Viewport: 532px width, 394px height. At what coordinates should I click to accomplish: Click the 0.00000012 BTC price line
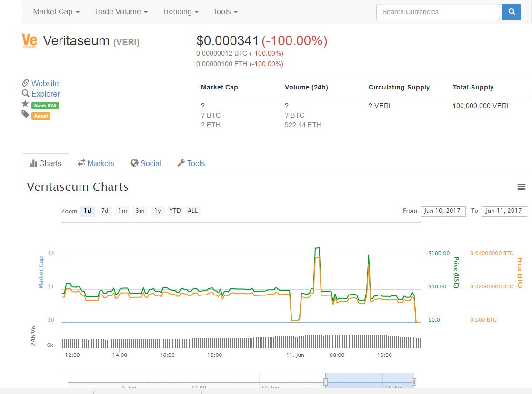[240, 54]
